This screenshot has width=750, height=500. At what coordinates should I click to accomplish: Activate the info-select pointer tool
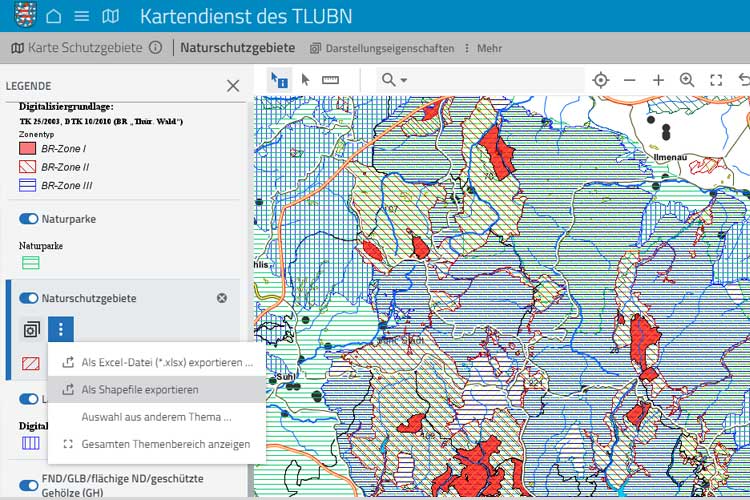279,80
